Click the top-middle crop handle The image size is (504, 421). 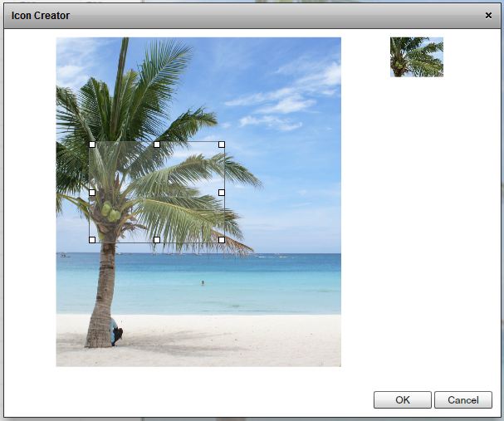[157, 144]
